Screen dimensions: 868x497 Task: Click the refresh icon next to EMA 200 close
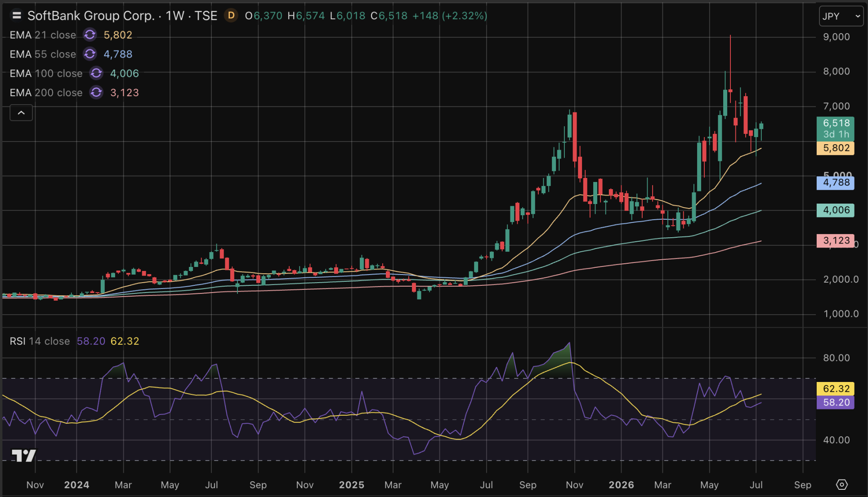96,93
